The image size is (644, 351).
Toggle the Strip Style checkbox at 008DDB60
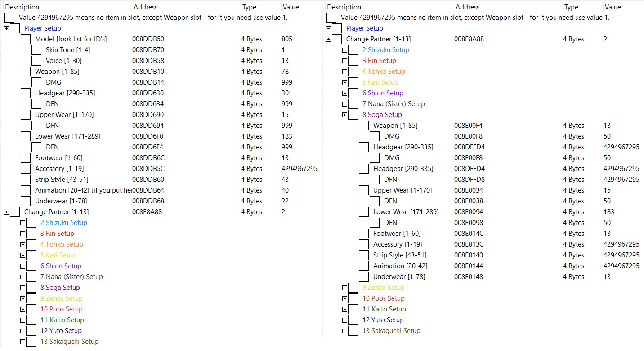coord(26,180)
